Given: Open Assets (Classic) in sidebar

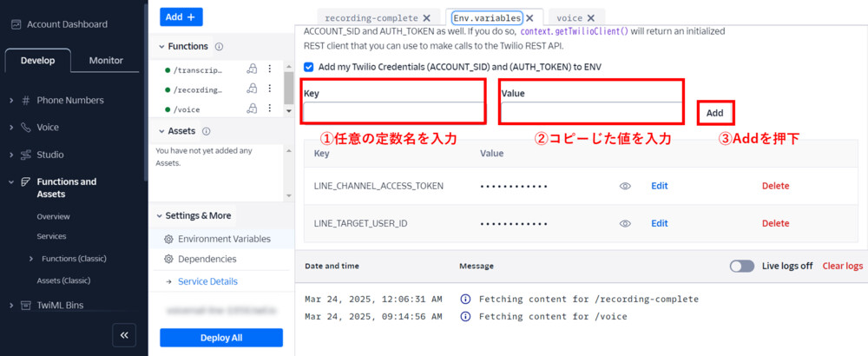Looking at the screenshot, I should tap(63, 280).
